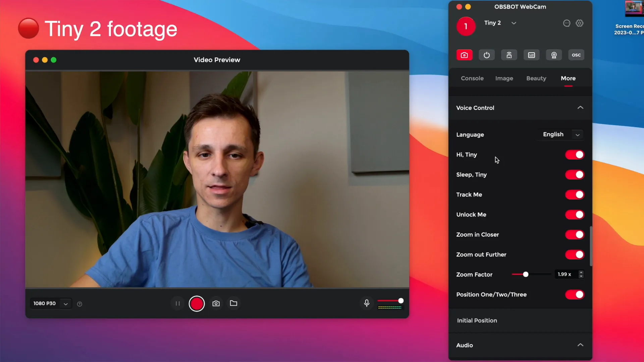Turn off Track Me voice command
This screenshot has height=362, width=644.
[x=575, y=195]
